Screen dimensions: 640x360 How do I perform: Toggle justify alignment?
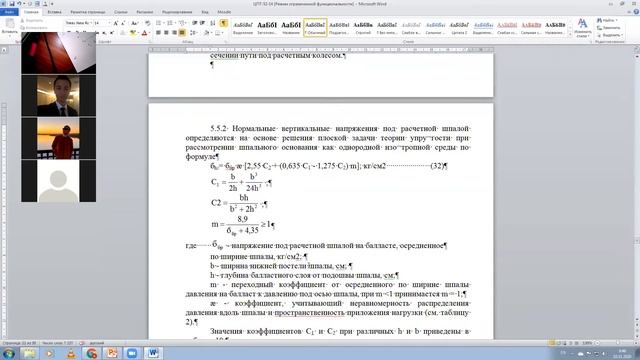pyautogui.click(x=182, y=33)
